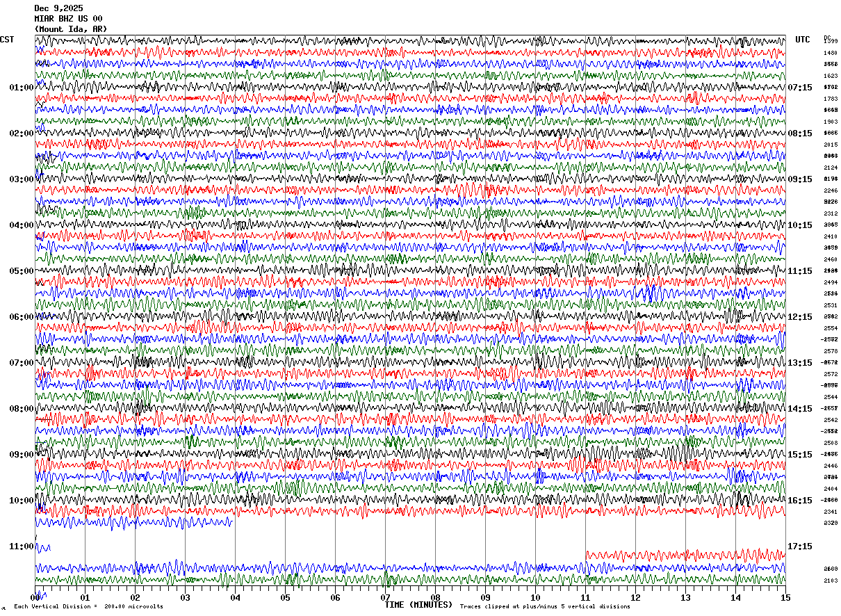This screenshot has height=616, width=841.
Task: Select the "05:00" CST time label
Action: (x=22, y=271)
